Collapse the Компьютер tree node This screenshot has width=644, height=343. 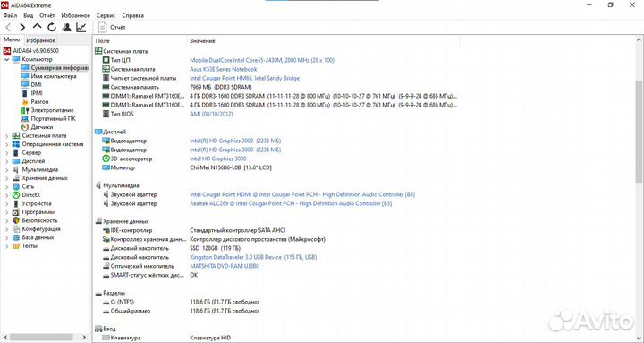click(6, 60)
